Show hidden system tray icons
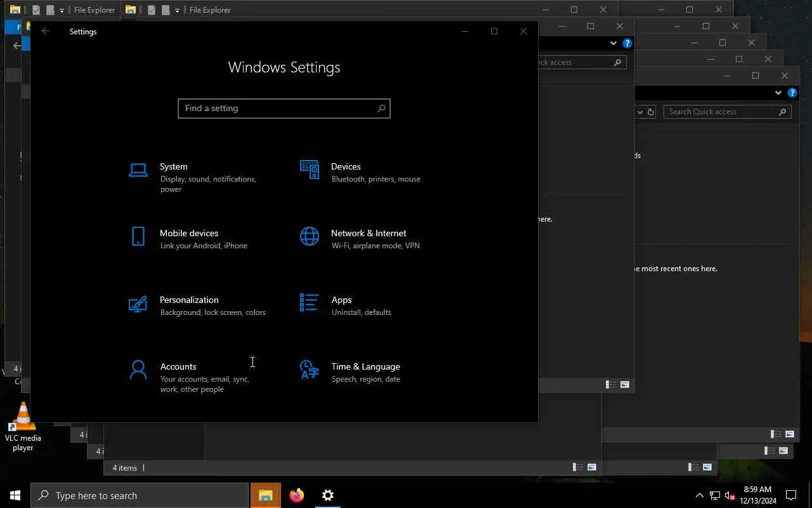Screen dimensions: 812x508 click(700, 495)
